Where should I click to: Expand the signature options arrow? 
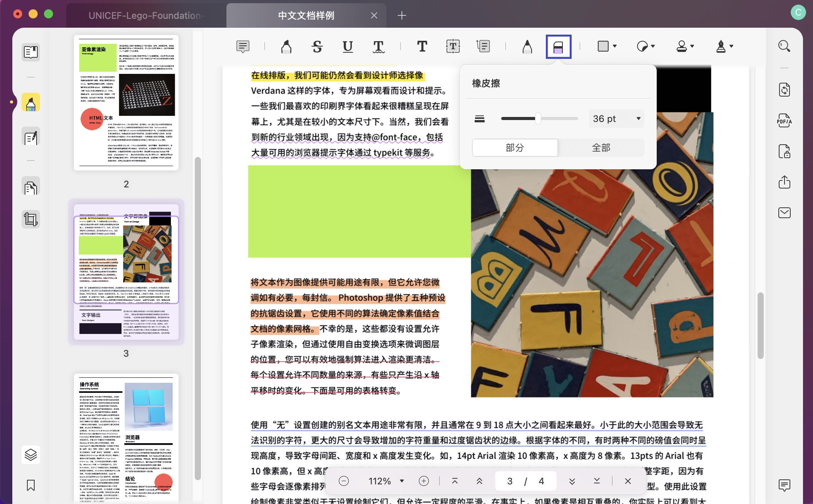(731, 46)
